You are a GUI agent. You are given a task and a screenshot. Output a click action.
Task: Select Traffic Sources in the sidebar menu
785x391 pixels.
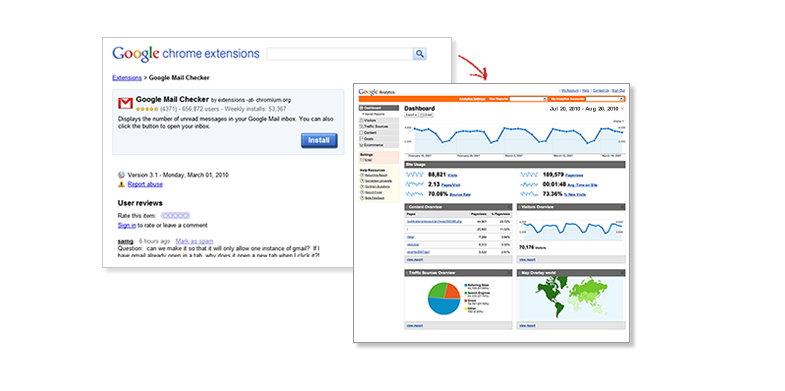click(379, 127)
